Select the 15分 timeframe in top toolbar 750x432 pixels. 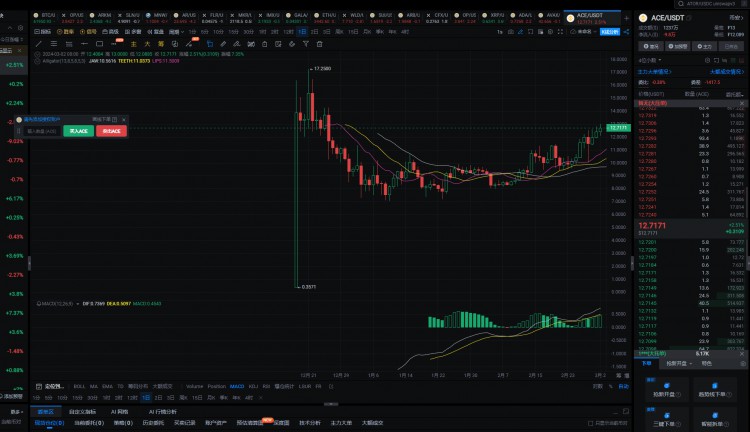click(x=233, y=32)
